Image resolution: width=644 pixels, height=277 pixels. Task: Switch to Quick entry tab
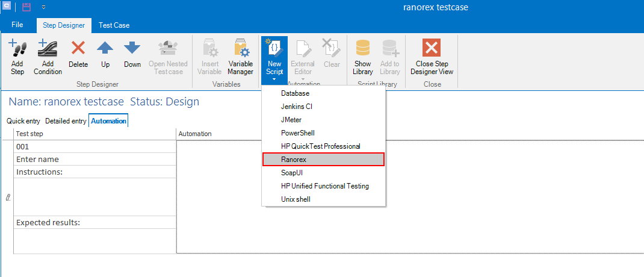23,121
